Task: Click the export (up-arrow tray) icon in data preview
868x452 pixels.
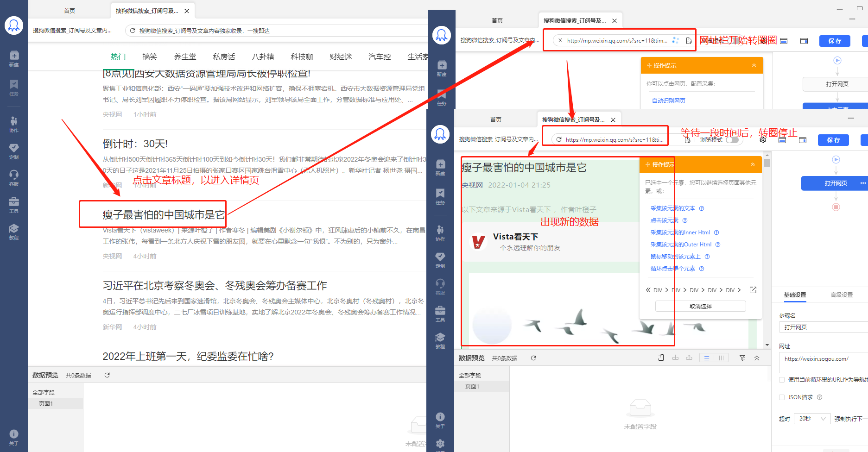Action: tap(689, 358)
